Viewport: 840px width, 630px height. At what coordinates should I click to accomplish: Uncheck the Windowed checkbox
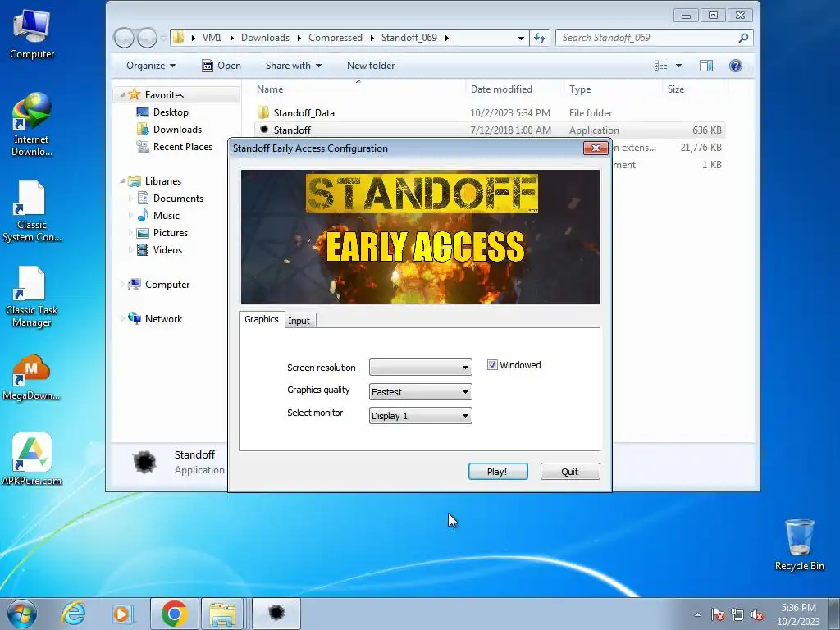[x=492, y=365]
